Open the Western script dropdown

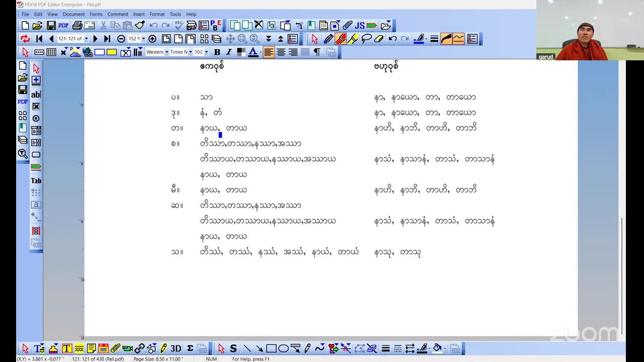click(166, 52)
